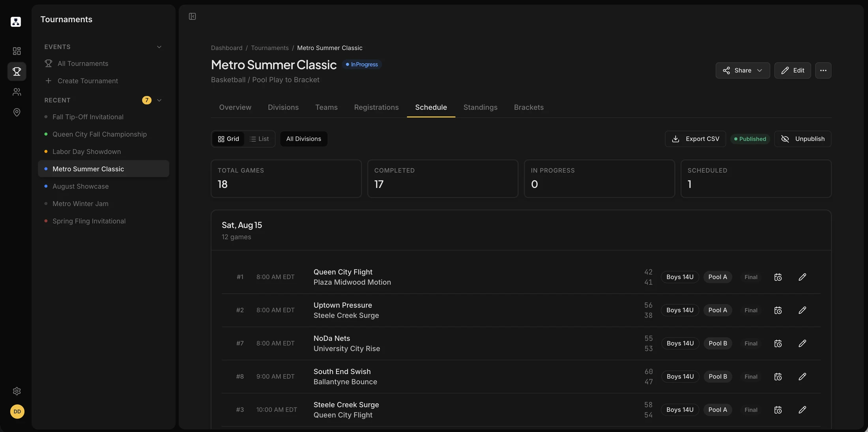Image resolution: width=868 pixels, height=432 pixels.
Task: Click the Published status badge
Action: 750,139
